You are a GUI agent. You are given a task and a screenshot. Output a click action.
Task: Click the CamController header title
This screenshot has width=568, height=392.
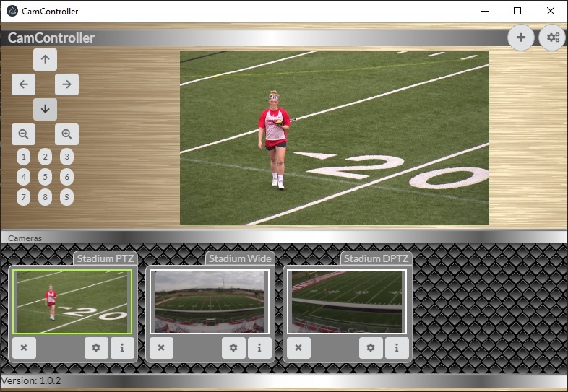(51, 38)
